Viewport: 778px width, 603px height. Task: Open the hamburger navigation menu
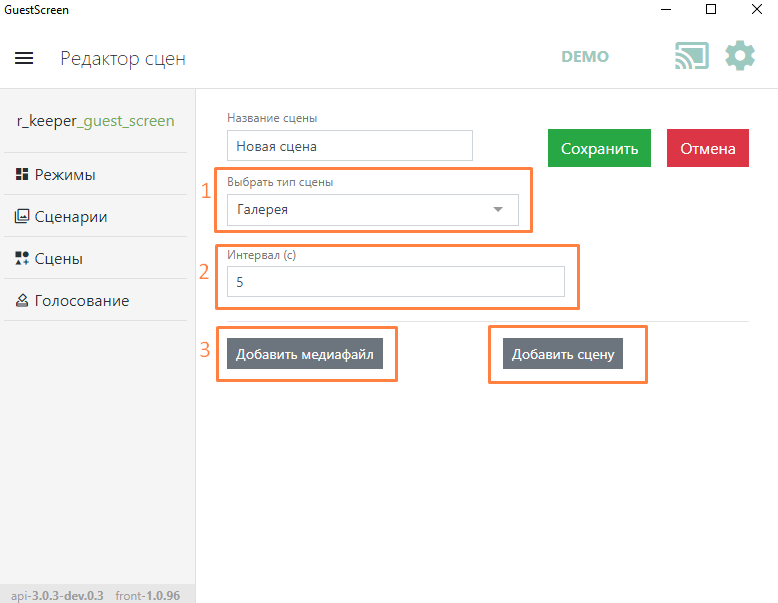[24, 58]
